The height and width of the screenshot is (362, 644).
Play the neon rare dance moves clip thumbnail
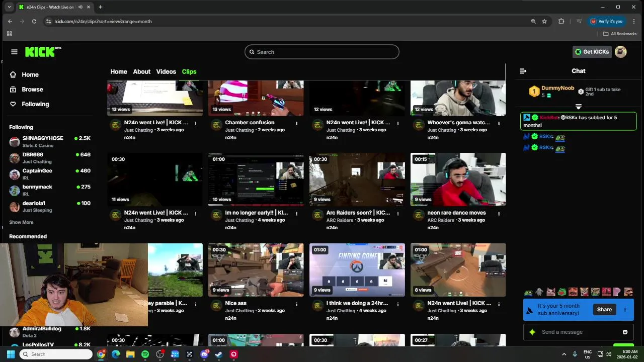[458, 179]
